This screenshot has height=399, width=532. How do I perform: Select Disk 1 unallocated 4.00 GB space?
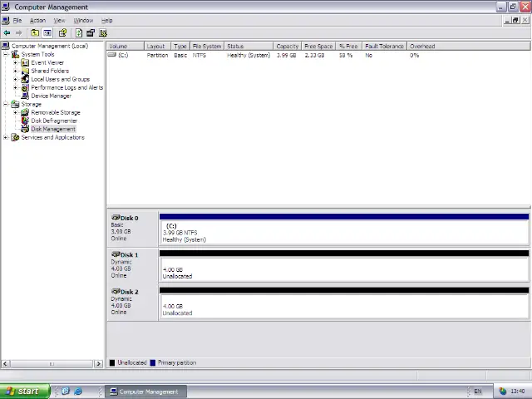coord(344,266)
